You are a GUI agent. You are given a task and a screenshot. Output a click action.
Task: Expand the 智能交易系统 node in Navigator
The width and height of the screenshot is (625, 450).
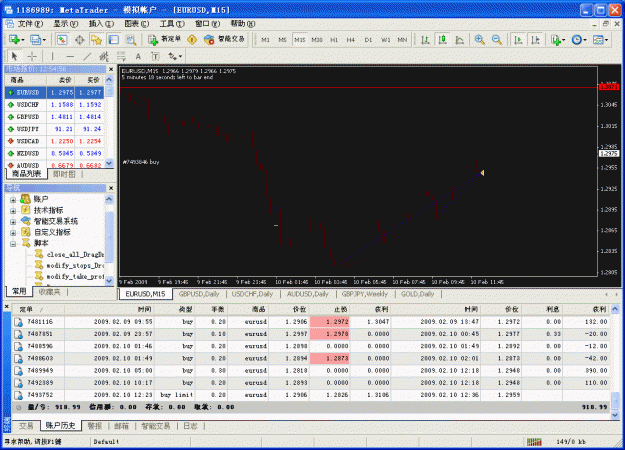click(13, 222)
